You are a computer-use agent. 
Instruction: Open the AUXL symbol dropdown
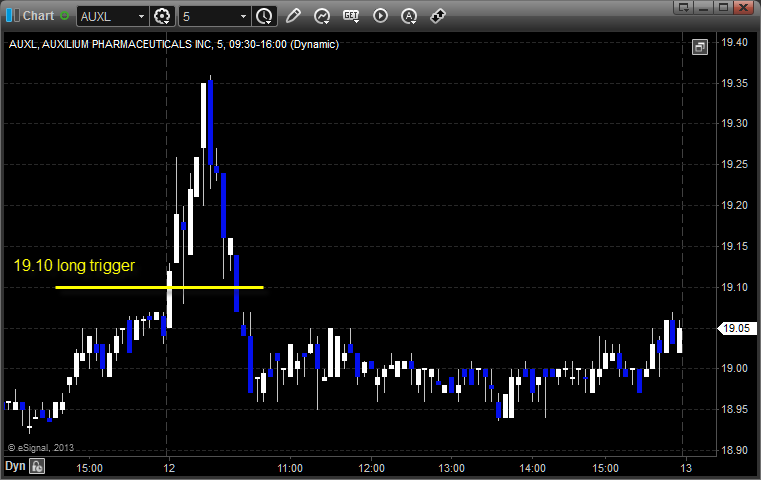(141, 17)
